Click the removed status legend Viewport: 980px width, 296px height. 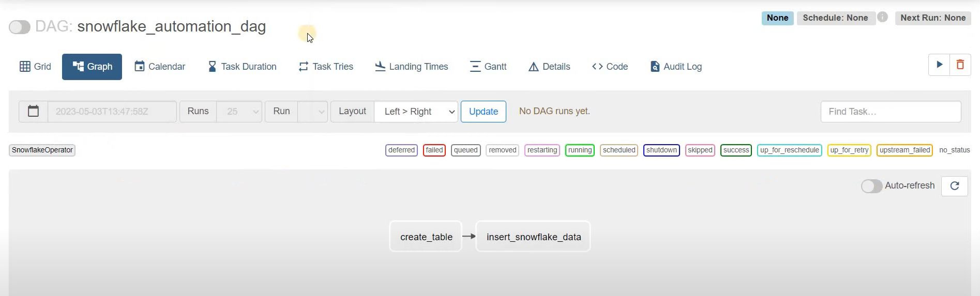click(503, 150)
